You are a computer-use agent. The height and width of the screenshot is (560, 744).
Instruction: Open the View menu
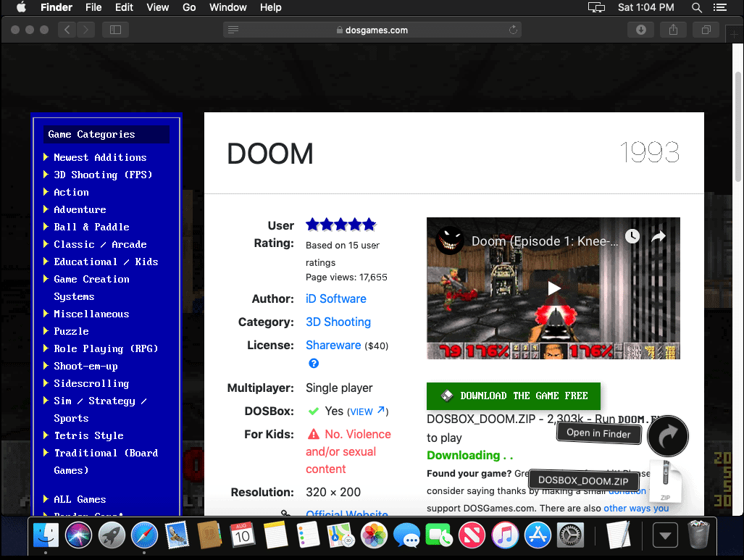pos(157,7)
